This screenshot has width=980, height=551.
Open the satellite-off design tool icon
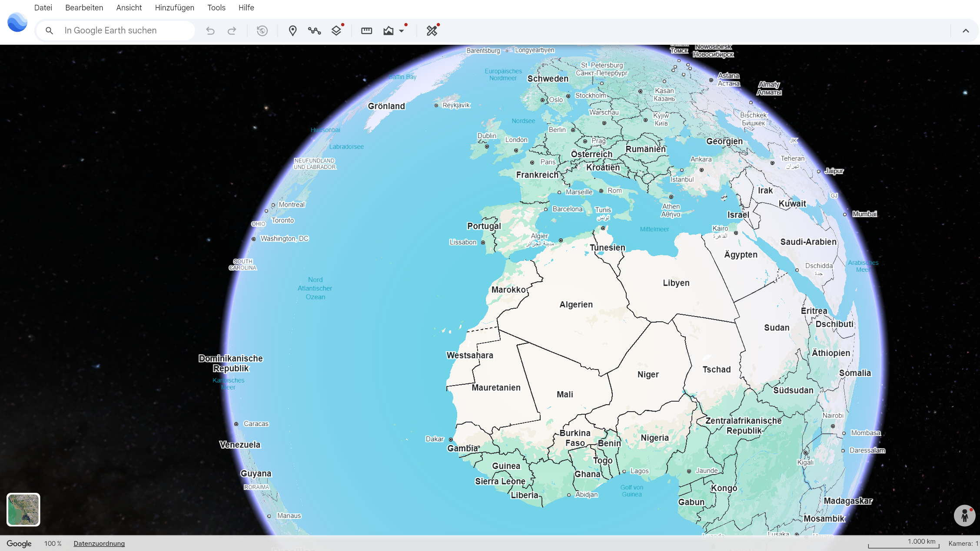pos(432,31)
